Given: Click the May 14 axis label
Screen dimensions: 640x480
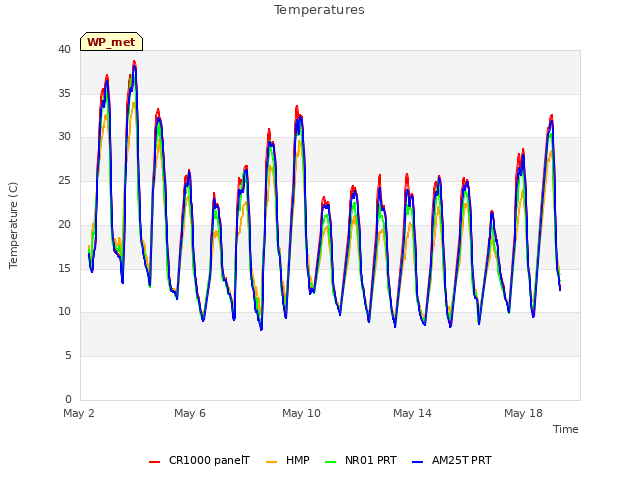Looking at the screenshot, I should coord(412,413).
